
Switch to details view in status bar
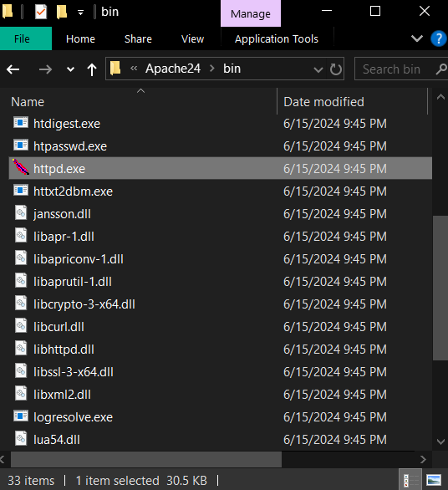click(410, 480)
